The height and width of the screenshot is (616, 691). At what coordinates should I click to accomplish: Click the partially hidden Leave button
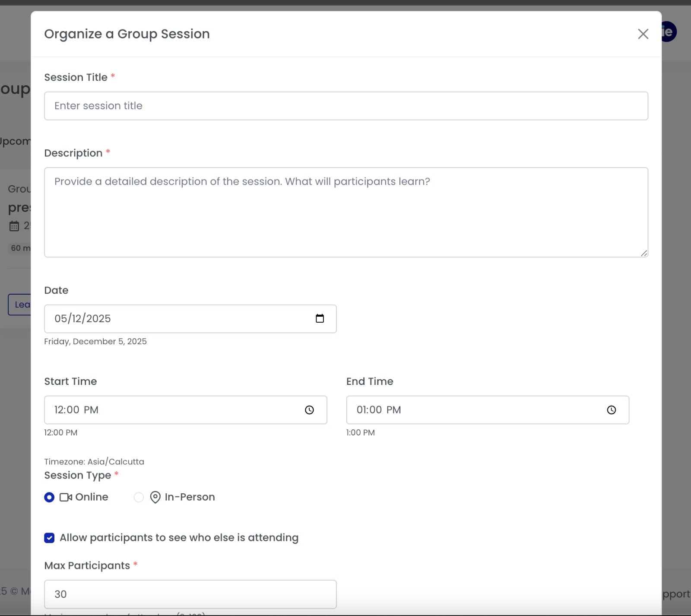click(x=19, y=305)
